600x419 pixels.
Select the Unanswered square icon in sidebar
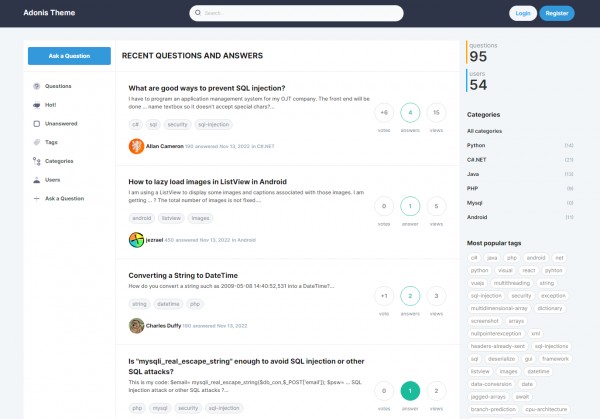[x=37, y=124]
